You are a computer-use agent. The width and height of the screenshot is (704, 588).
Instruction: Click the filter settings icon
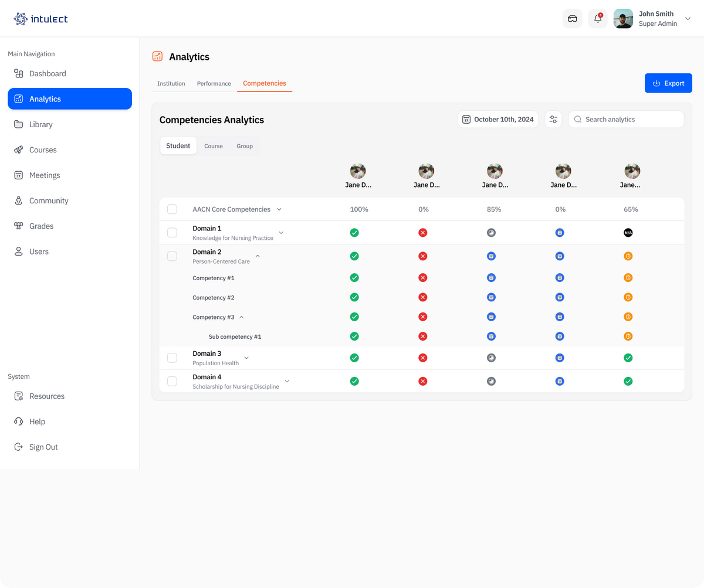(x=553, y=120)
